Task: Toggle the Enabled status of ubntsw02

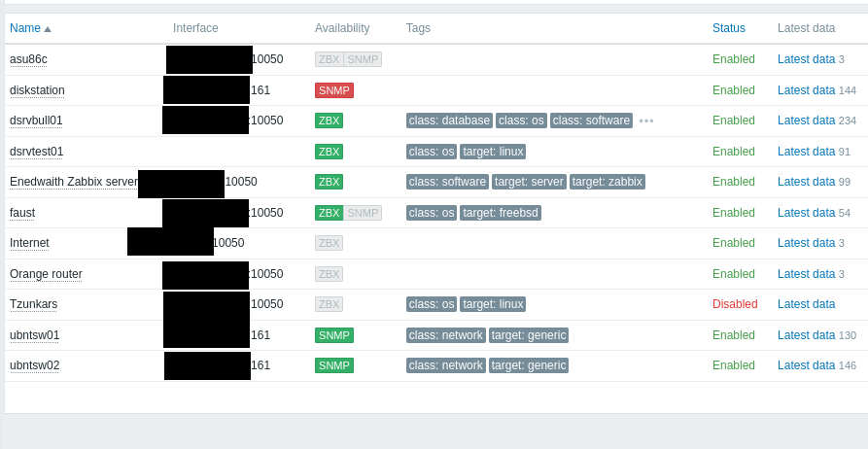Action: (x=734, y=365)
